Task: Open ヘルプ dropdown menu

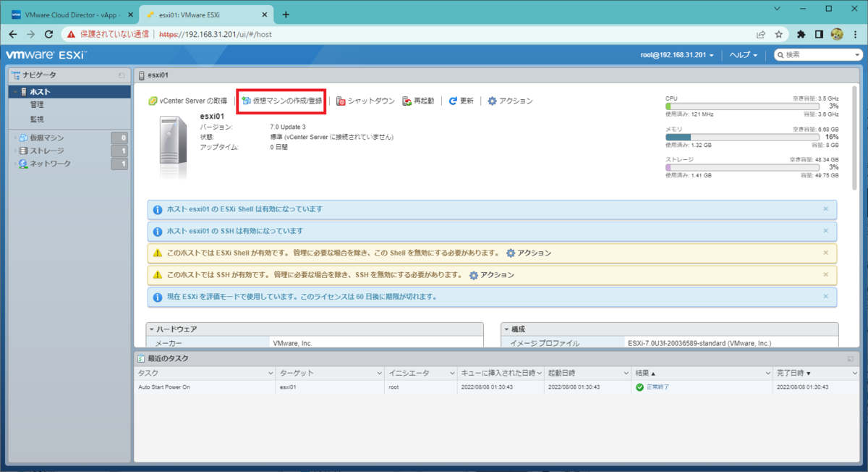Action: 744,54
